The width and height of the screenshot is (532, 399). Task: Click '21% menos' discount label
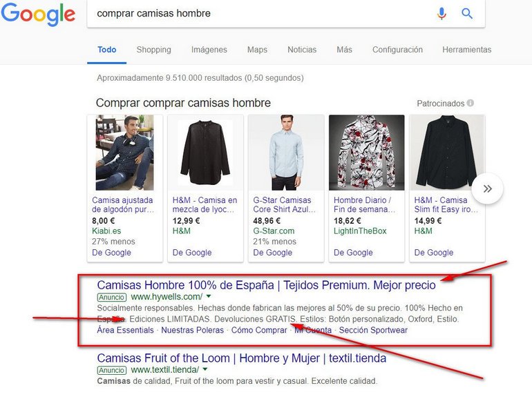(x=274, y=242)
